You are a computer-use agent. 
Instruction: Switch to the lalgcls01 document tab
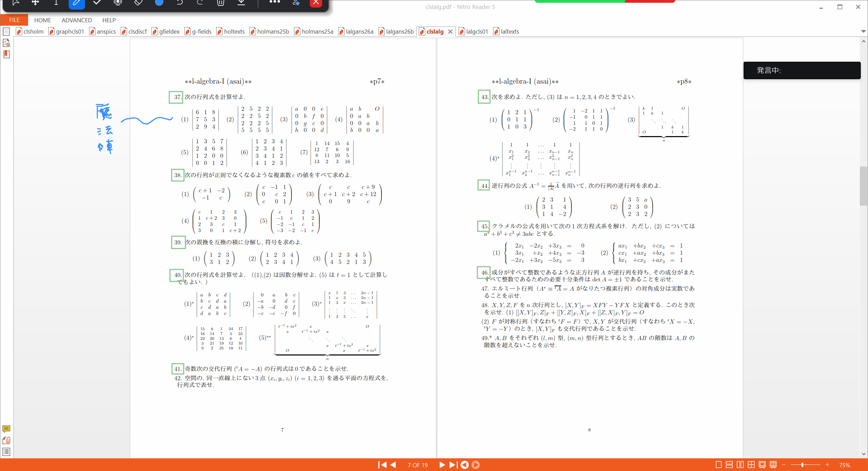pyautogui.click(x=473, y=32)
